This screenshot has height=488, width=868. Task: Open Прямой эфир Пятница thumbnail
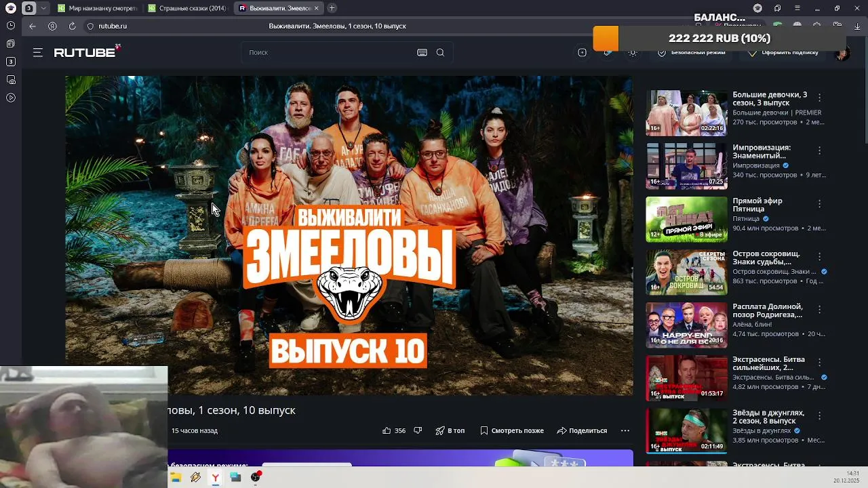(x=686, y=218)
